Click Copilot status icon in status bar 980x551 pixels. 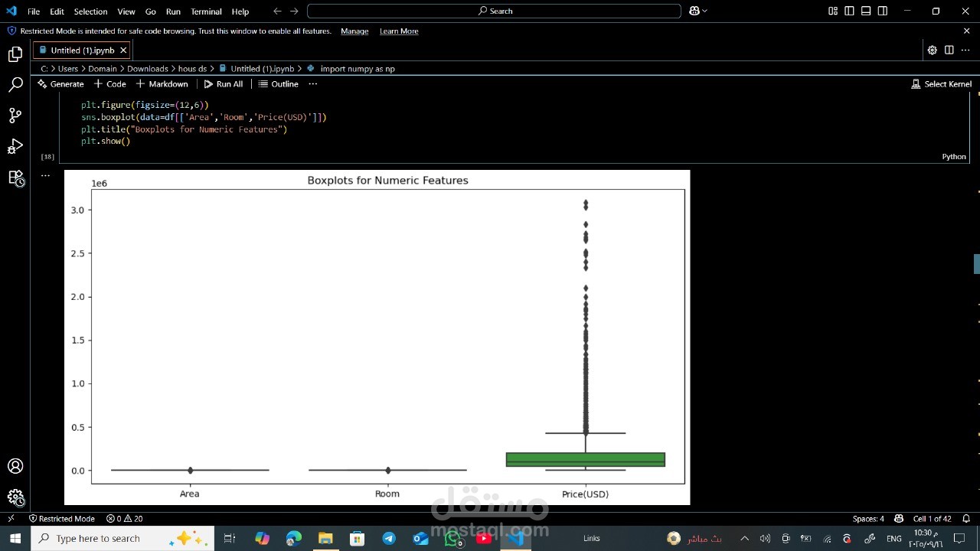(x=899, y=519)
